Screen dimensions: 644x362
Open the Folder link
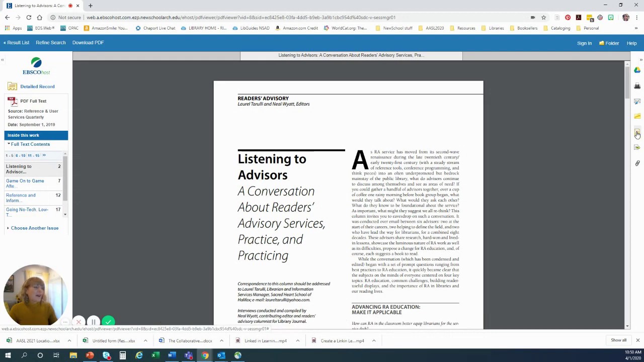(609, 43)
